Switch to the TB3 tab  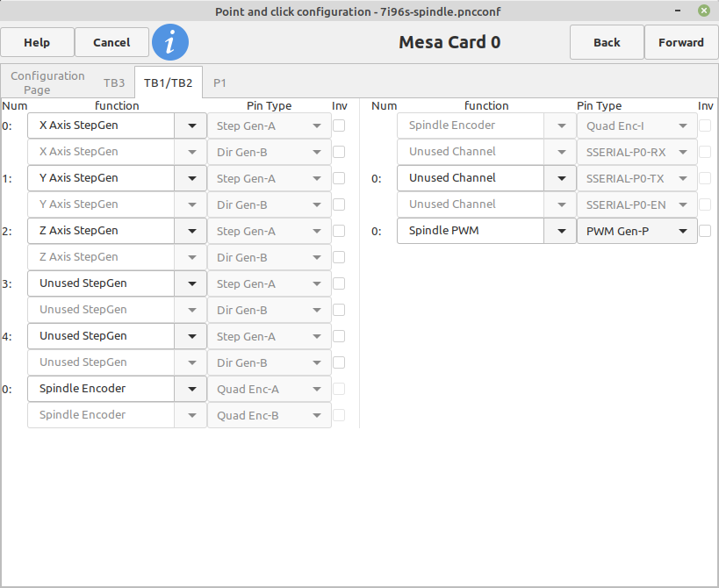[x=114, y=83]
